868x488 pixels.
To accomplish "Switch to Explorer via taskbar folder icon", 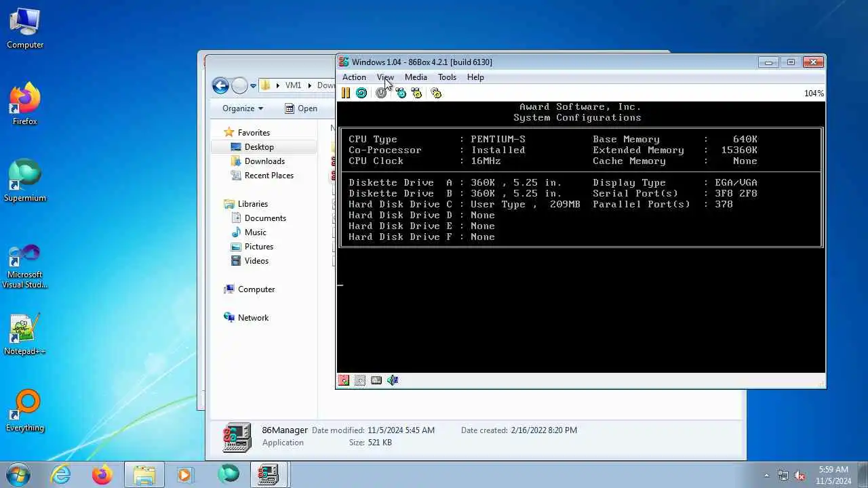I will tap(144, 474).
